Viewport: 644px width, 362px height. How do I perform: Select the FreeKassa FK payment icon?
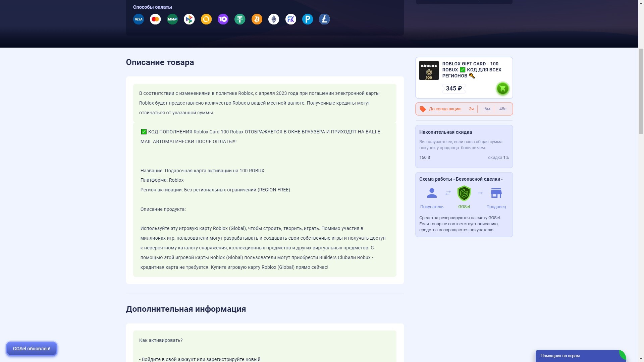(291, 19)
